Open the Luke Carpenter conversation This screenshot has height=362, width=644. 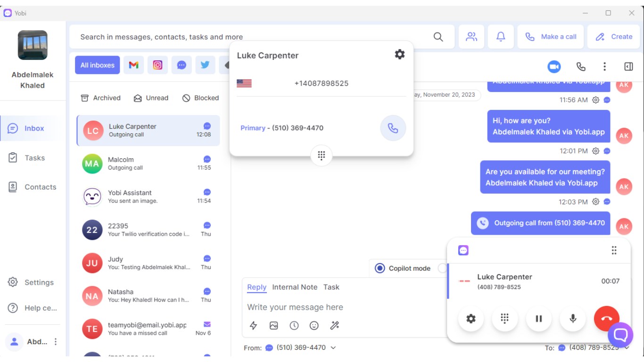[x=148, y=131]
